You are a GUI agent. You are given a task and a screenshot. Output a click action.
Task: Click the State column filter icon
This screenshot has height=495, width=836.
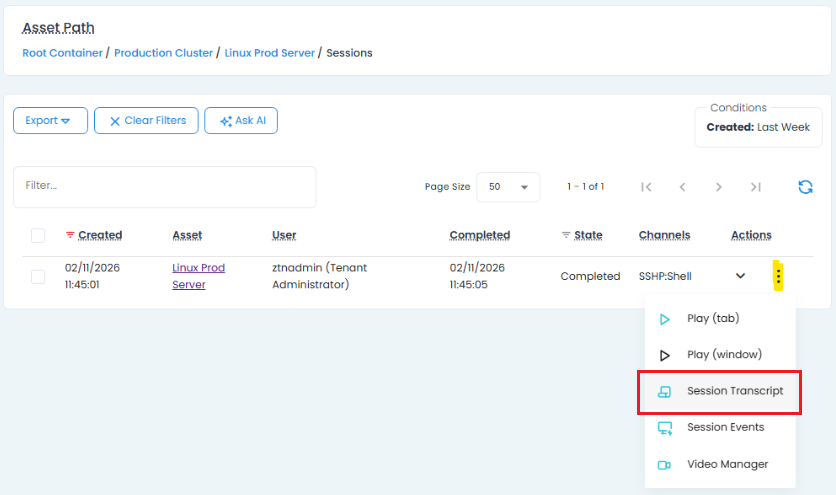[566, 236]
